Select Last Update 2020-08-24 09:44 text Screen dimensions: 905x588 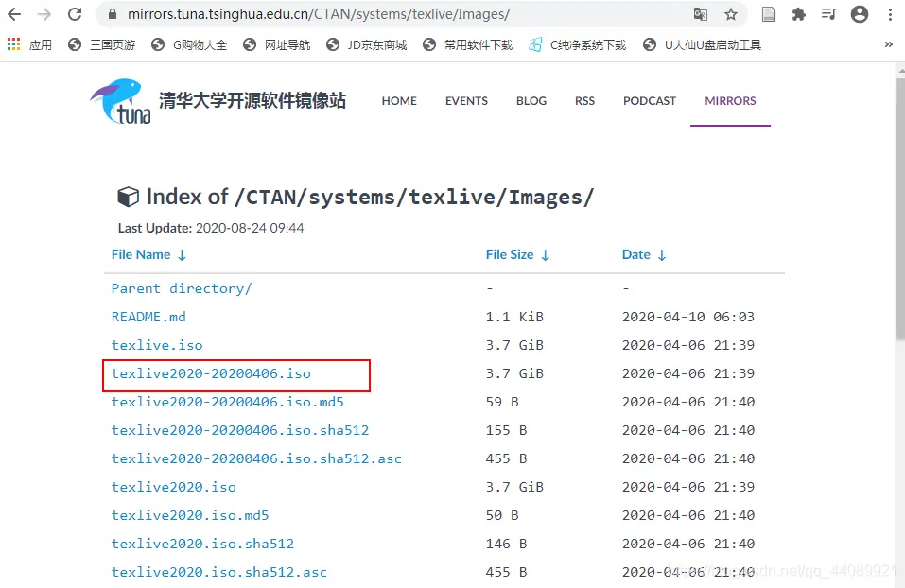(x=211, y=228)
